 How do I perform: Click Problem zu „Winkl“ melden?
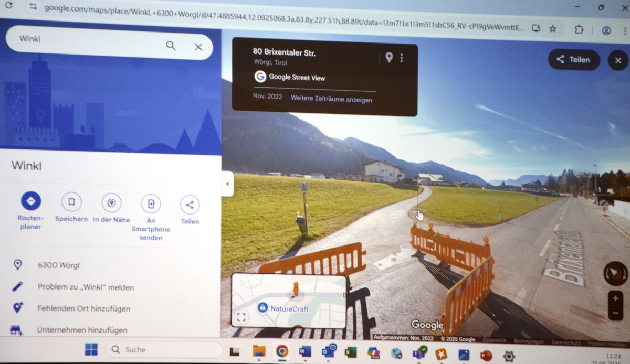(86, 287)
